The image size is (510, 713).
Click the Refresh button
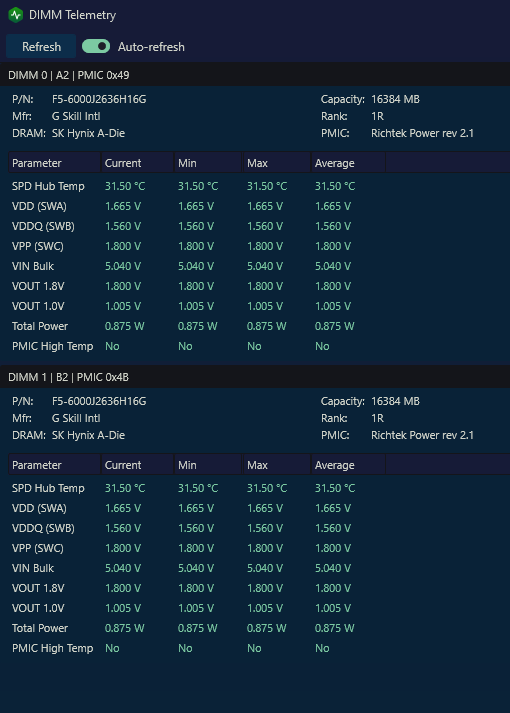[41, 46]
